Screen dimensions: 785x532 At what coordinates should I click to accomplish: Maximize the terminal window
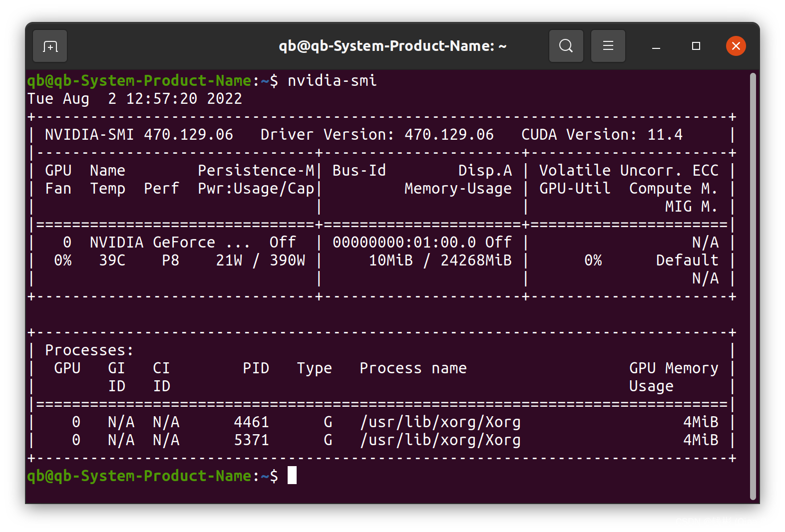(696, 46)
